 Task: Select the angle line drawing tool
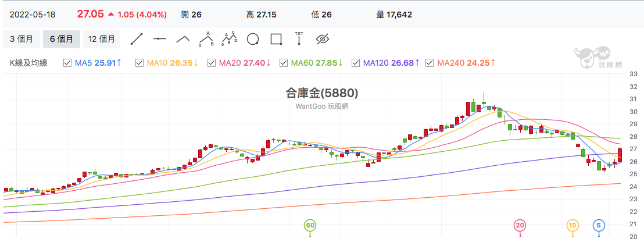coord(183,39)
